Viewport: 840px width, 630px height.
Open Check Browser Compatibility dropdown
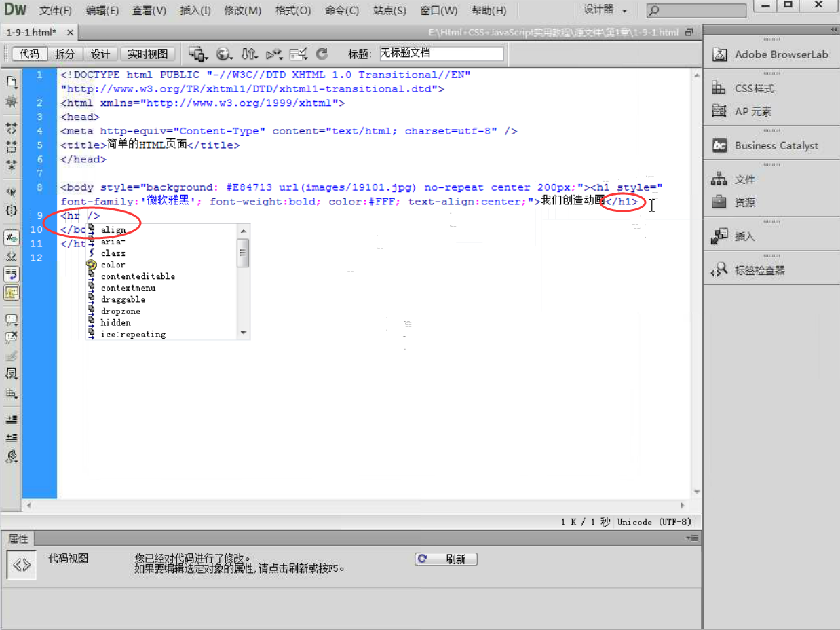point(298,54)
